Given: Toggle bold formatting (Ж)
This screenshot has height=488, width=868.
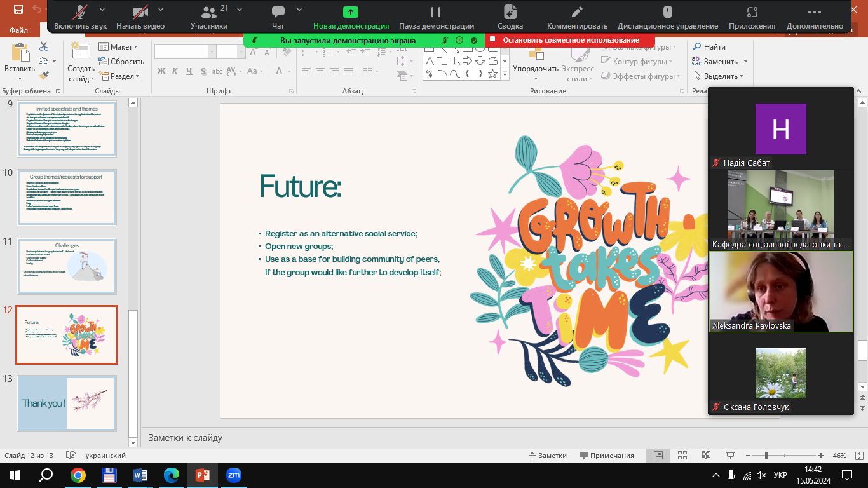Looking at the screenshot, I should click(x=161, y=71).
